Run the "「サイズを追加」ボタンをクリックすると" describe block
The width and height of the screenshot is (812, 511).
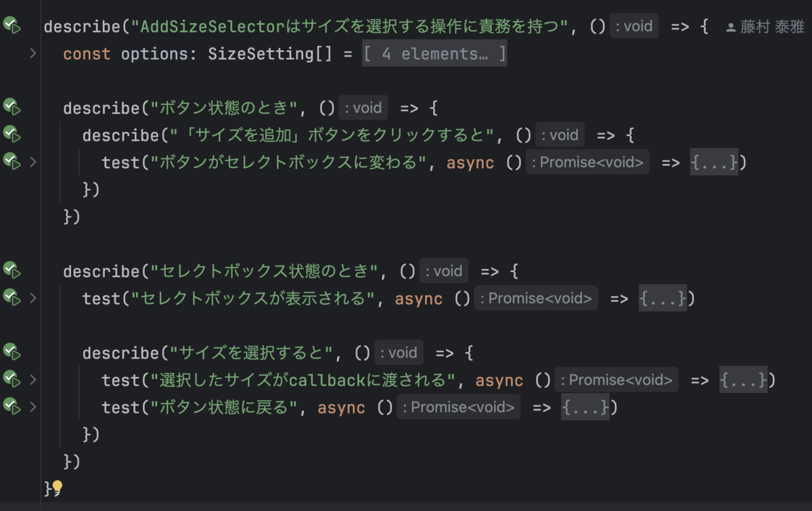[12, 134]
